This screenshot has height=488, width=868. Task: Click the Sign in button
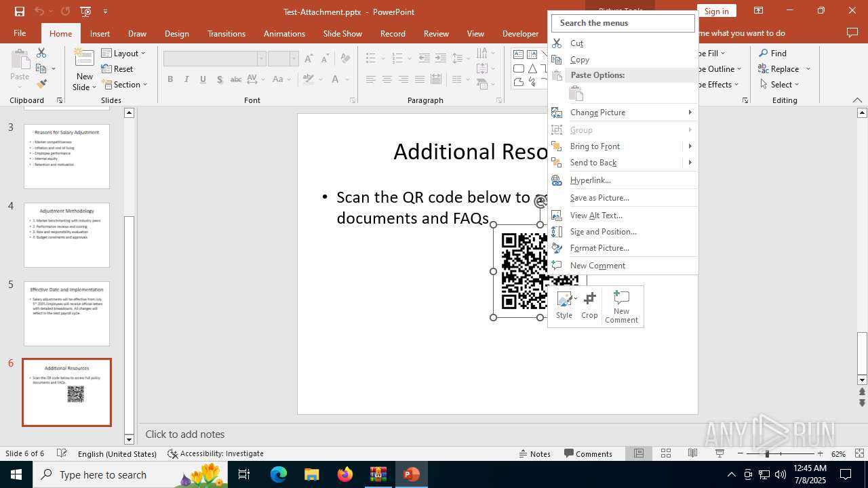(x=716, y=12)
